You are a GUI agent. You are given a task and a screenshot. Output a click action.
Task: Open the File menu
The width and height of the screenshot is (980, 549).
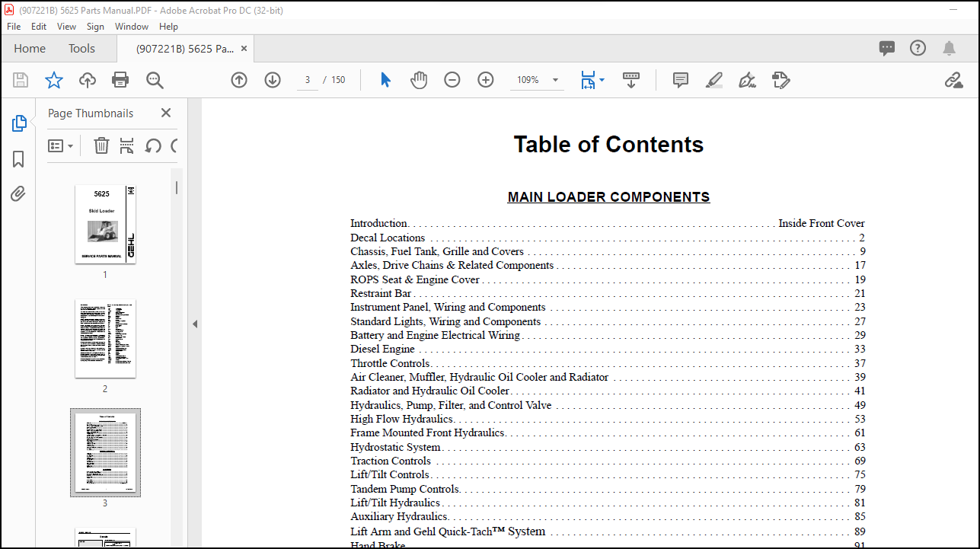coord(14,26)
